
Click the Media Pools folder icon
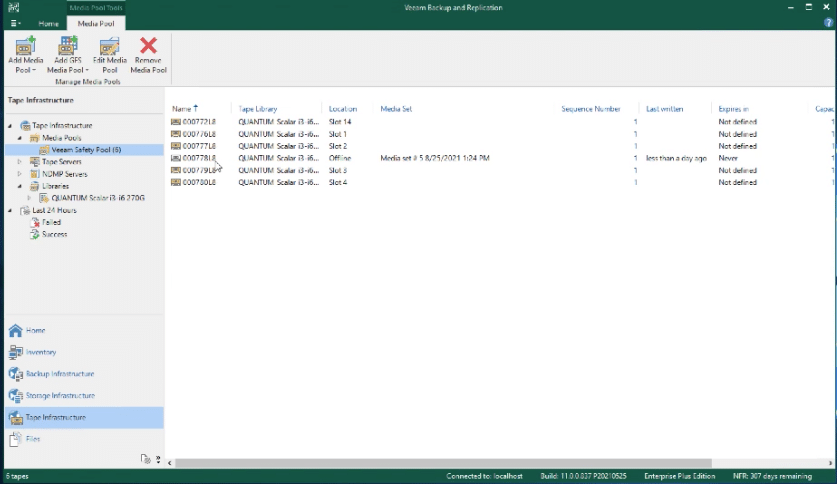pos(35,138)
